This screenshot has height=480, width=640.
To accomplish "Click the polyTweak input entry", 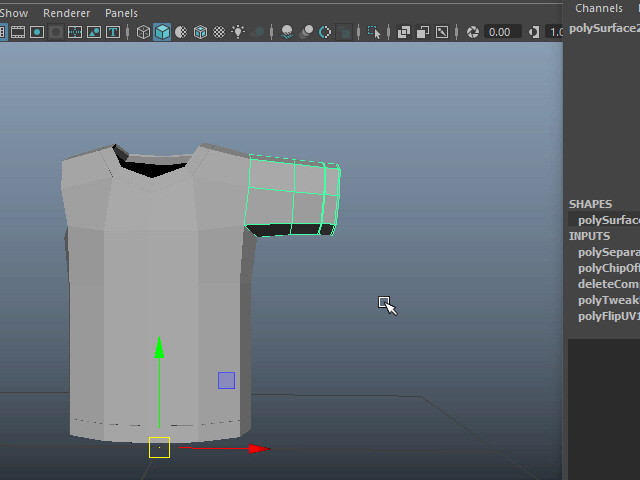I will [608, 300].
